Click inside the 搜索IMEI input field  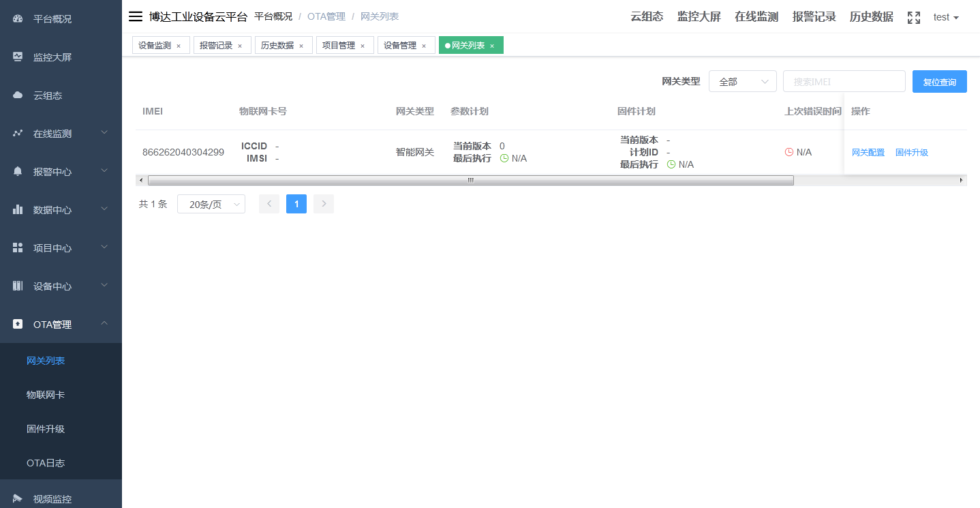844,80
